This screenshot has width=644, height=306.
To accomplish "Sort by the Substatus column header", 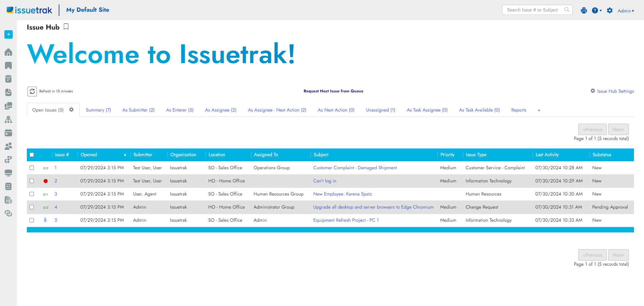I will pyautogui.click(x=602, y=155).
